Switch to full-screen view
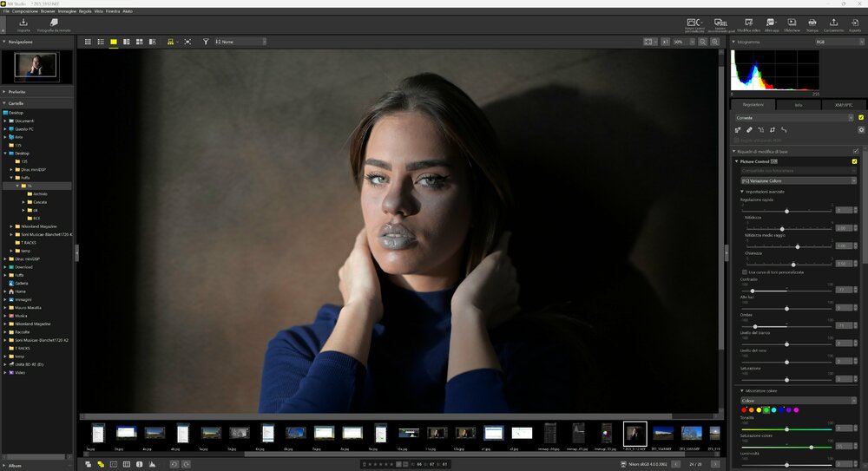The width and height of the screenshot is (868, 471). (187, 42)
